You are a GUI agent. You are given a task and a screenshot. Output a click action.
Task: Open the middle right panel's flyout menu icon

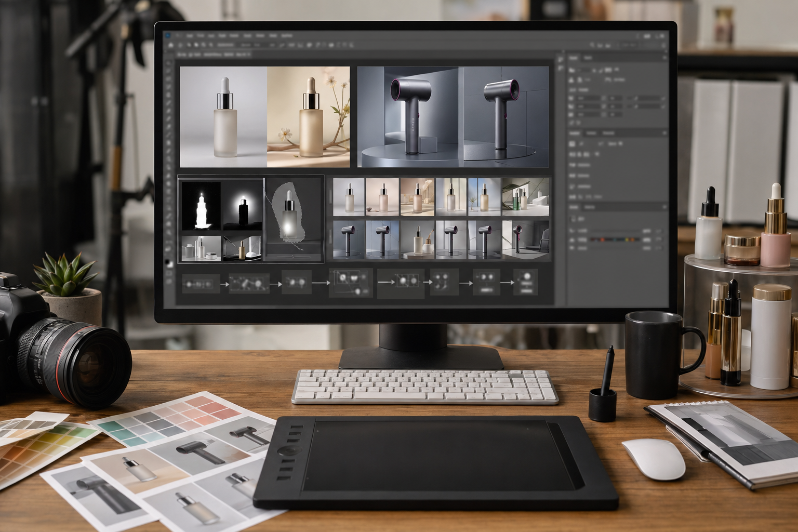click(664, 133)
